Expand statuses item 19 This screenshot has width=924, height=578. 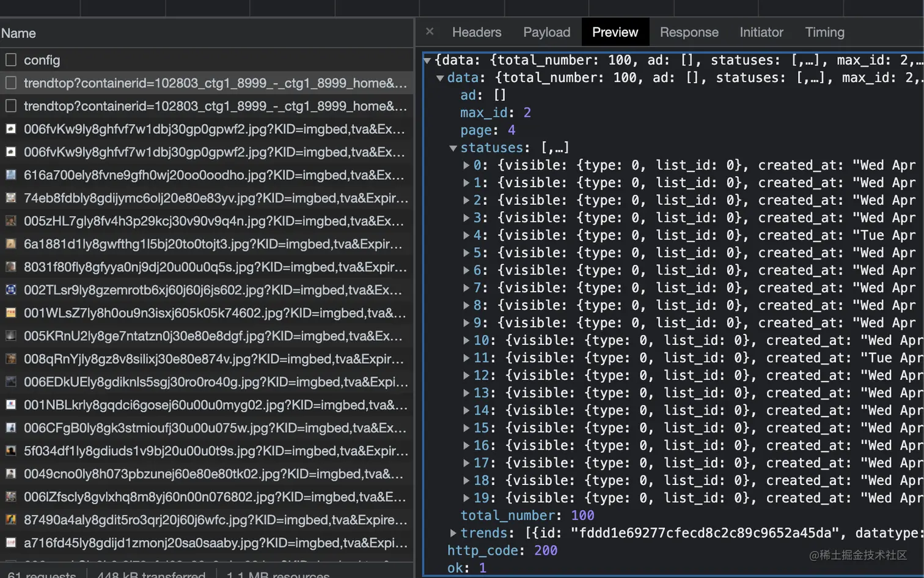(x=466, y=498)
